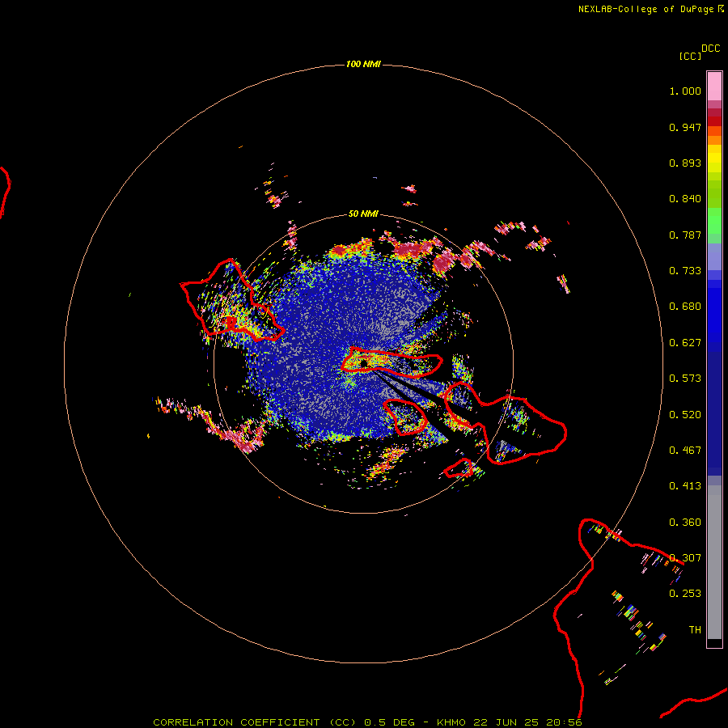Screen dimensions: 728x728
Task: Click the 0.573 scale value
Action: (x=685, y=379)
